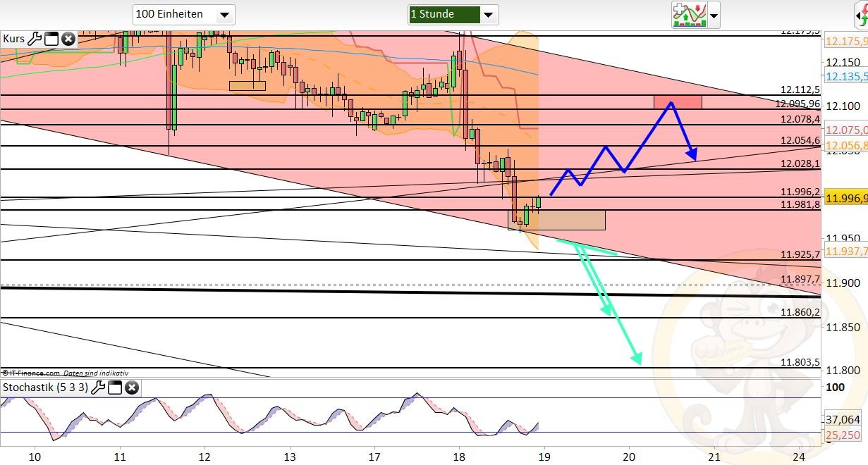
Task: Open the Kurs settings wrench icon
Action: point(34,39)
